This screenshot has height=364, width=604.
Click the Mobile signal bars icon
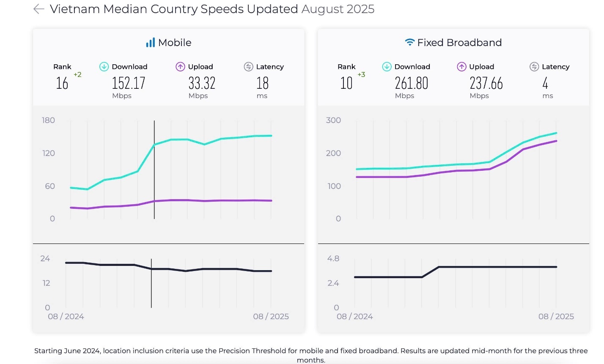150,43
